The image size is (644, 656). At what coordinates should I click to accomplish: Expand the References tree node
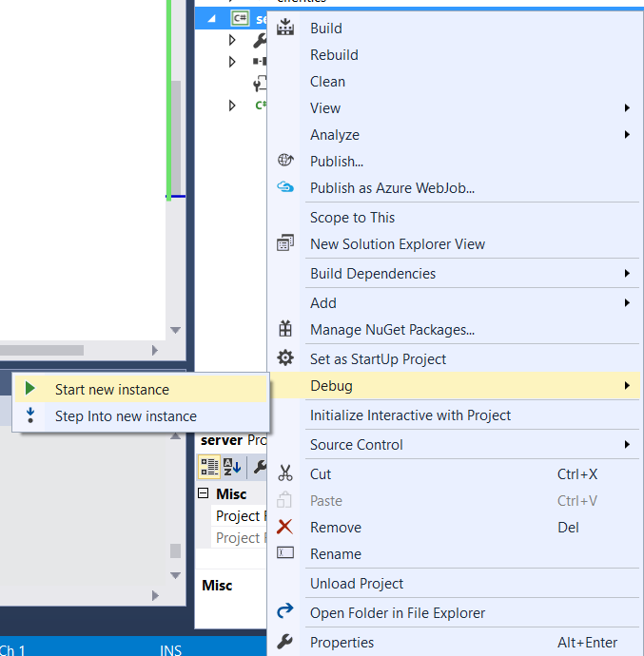(x=232, y=62)
